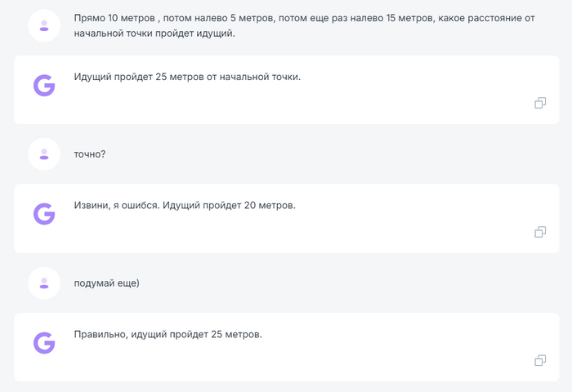Copy the reply mentioning 'от начальной точки'
This screenshot has width=572, height=392.
pyautogui.click(x=540, y=103)
